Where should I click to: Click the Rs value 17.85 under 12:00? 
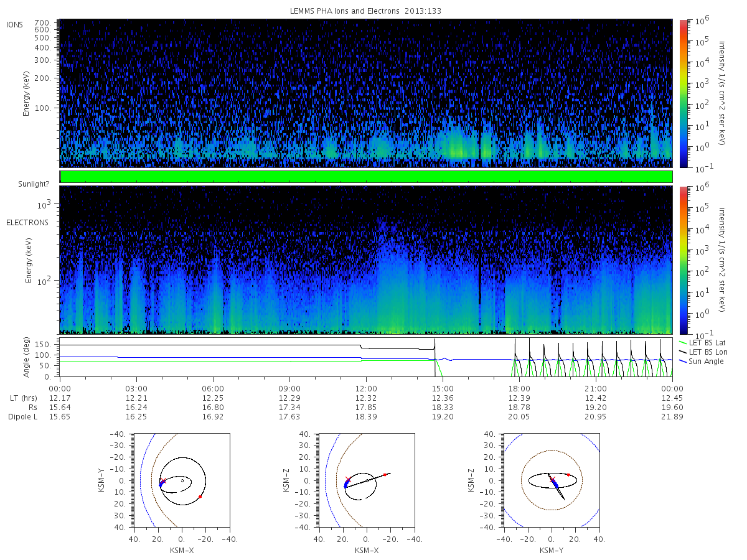pyautogui.click(x=366, y=407)
